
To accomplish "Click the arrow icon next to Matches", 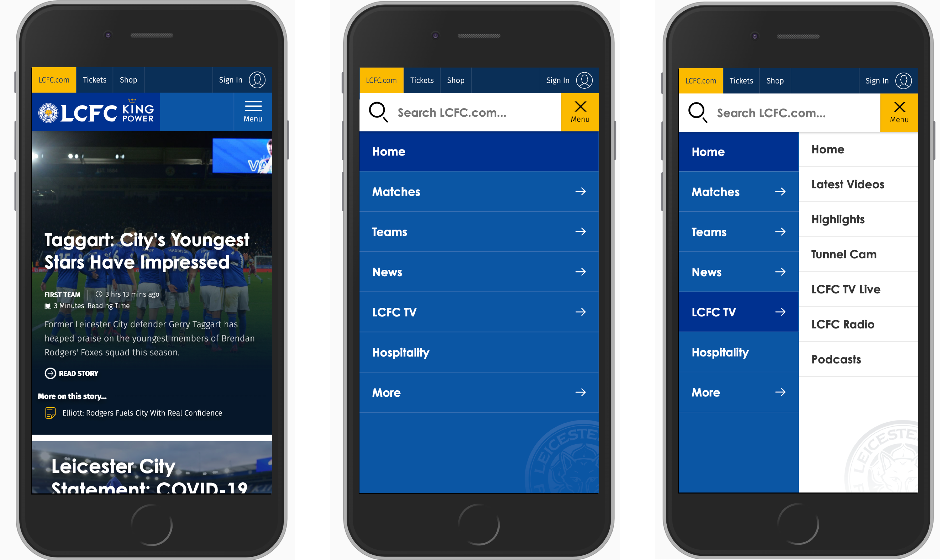I will [580, 191].
